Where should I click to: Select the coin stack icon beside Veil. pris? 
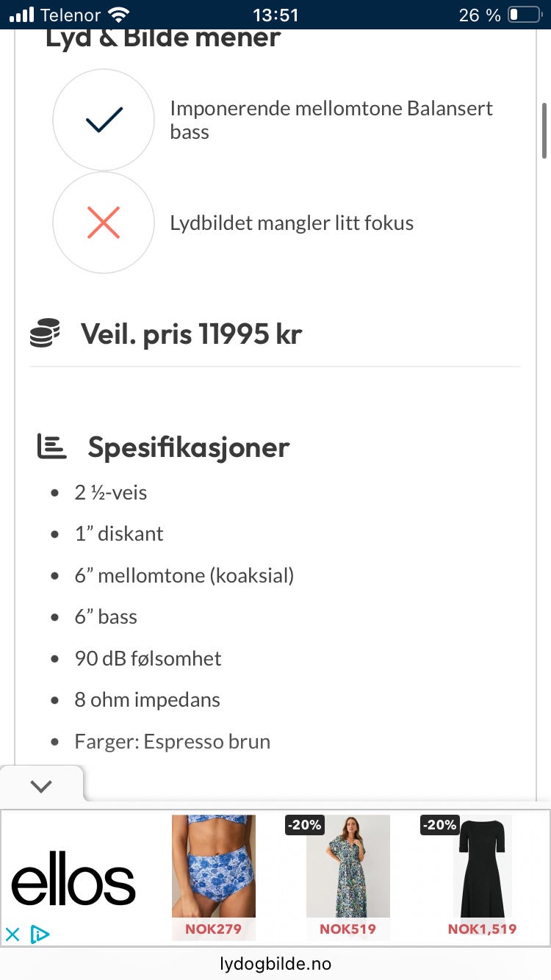click(47, 333)
